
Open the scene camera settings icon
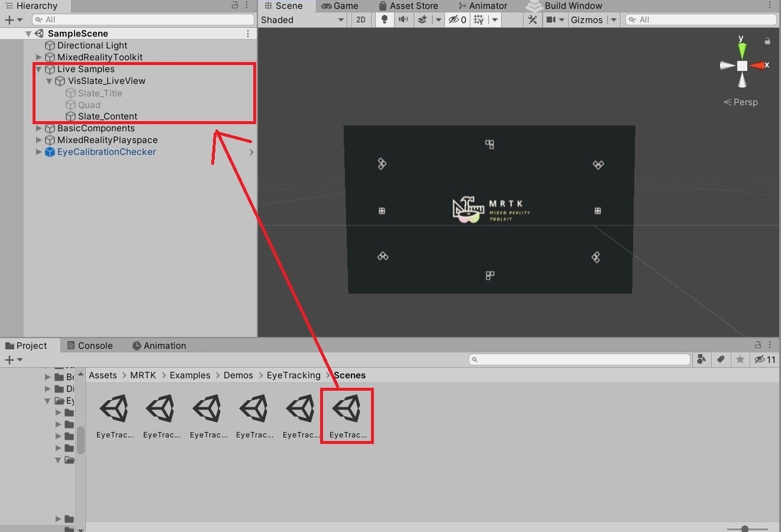tap(552, 20)
